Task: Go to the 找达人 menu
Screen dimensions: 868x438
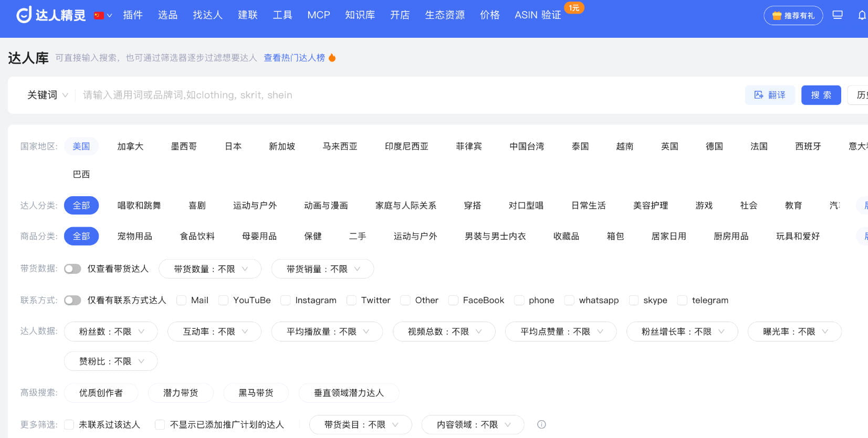Action: tap(208, 15)
